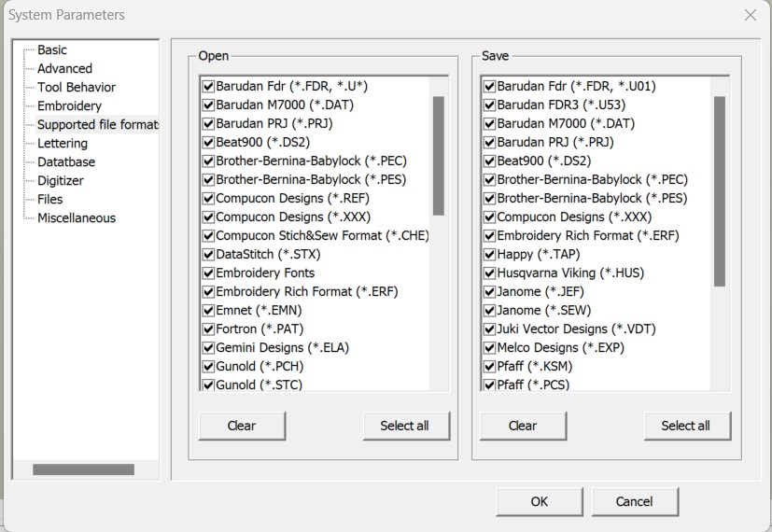772x532 pixels.
Task: Uncheck Pfaff (*.KSM) checkbox
Action: pyautogui.click(x=489, y=367)
